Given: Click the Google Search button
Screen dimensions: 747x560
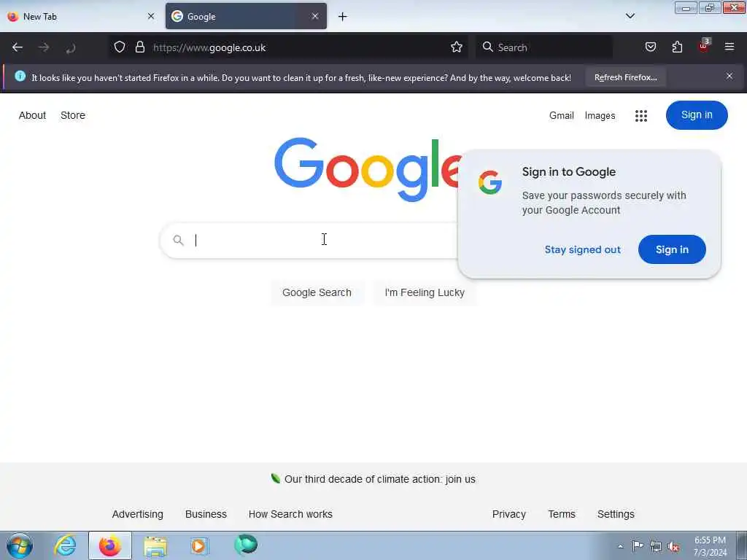Looking at the screenshot, I should tap(317, 292).
